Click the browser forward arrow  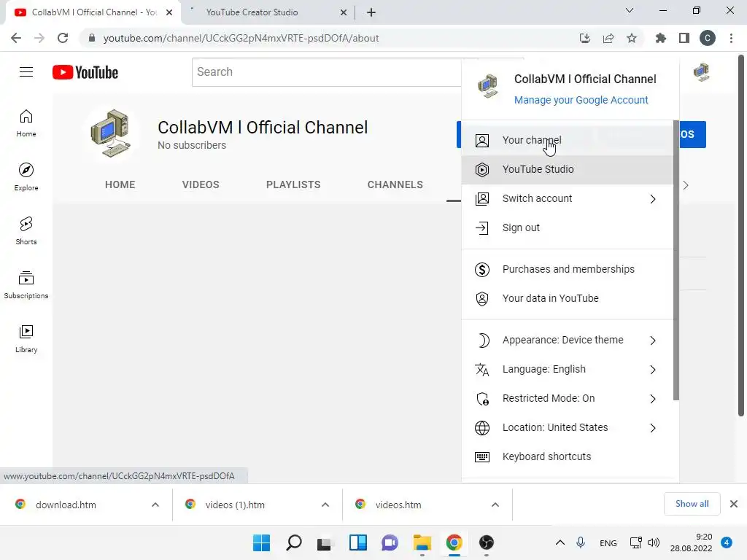pos(39,38)
